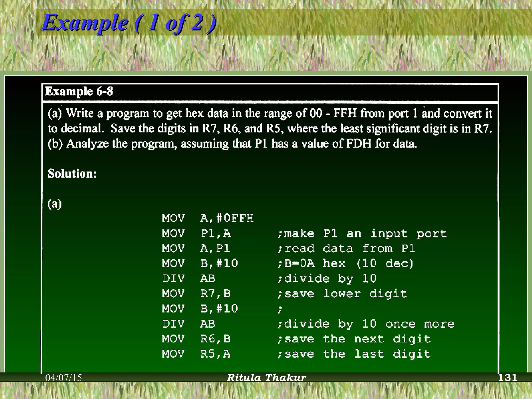Click the comment 'make P1 an input port'
Image resolution: width=532 pixels, height=399 pixels.
[x=362, y=234]
